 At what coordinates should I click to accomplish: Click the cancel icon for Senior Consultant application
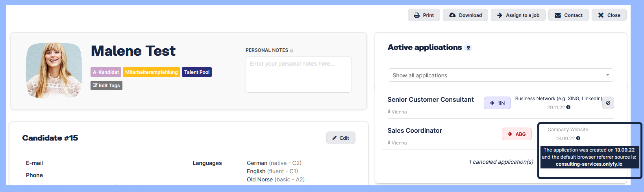[608, 103]
